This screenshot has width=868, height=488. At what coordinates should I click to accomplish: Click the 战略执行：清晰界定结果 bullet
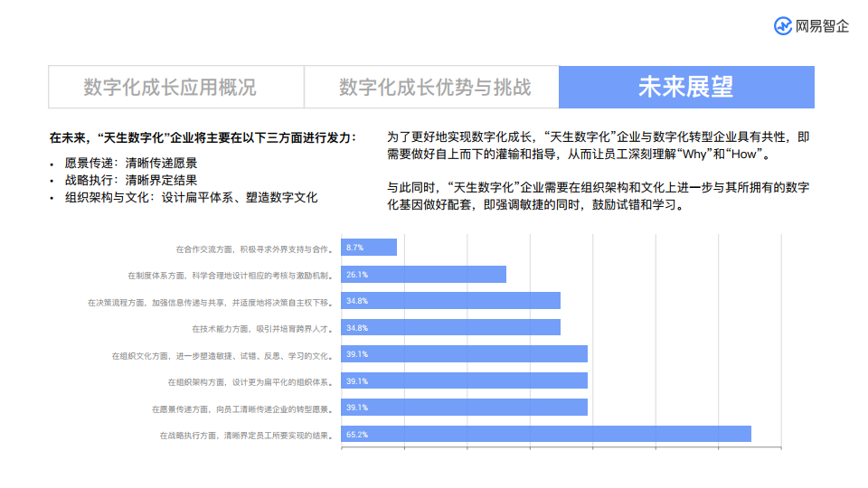pos(130,180)
